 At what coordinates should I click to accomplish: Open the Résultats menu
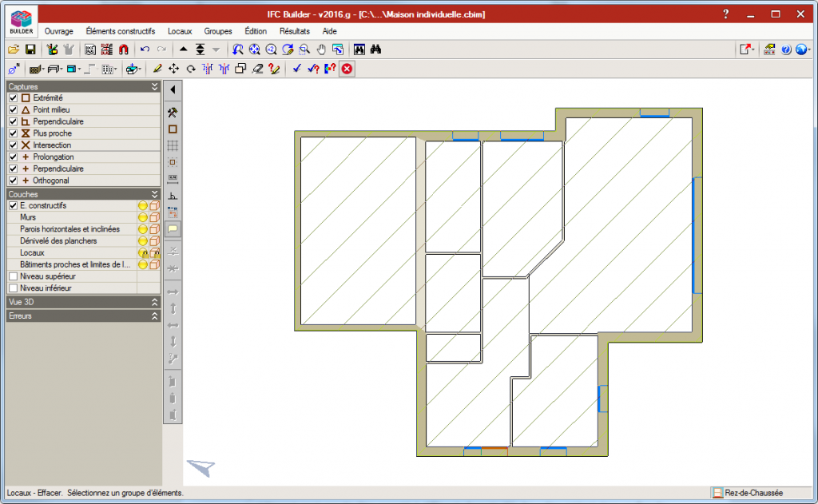(294, 31)
